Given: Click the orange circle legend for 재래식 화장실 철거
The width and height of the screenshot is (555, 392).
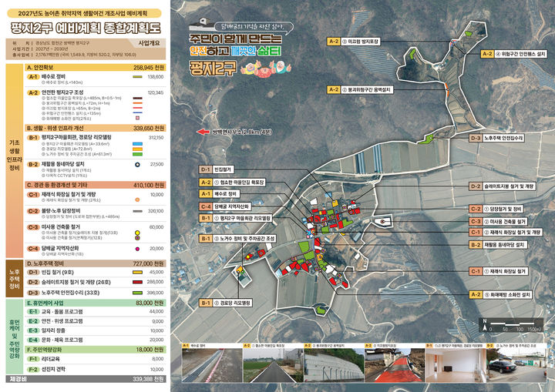Looking at the screenshot, I should click(137, 200).
